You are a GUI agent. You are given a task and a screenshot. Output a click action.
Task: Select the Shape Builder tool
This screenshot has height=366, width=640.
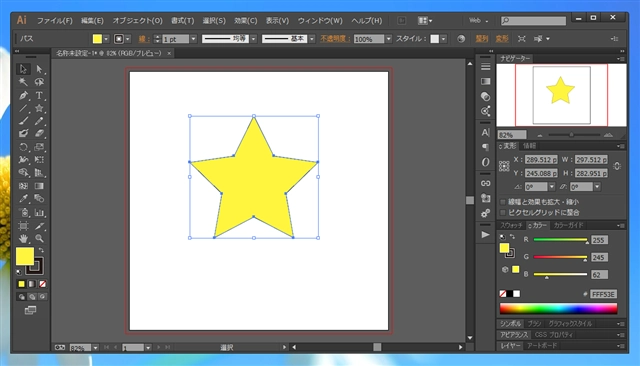pyautogui.click(x=23, y=173)
